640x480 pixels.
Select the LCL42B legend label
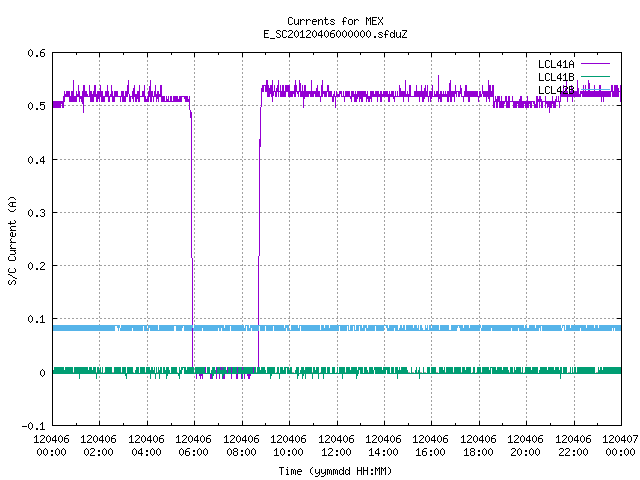coord(556,90)
